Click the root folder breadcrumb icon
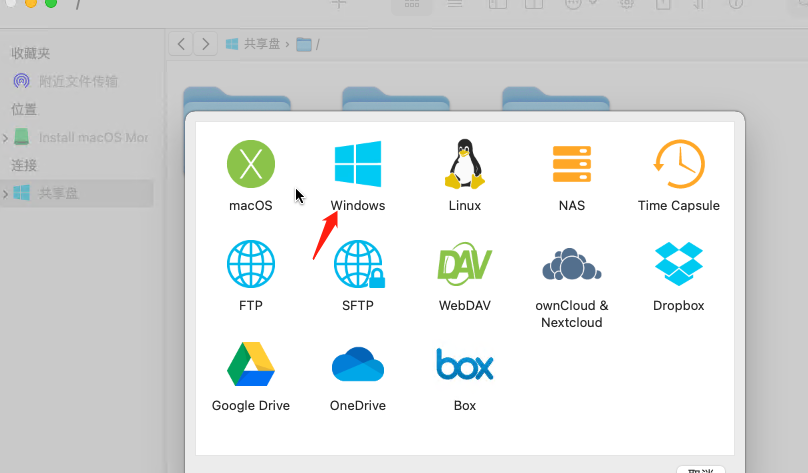Viewport: 808px width, 473px height. (x=304, y=45)
